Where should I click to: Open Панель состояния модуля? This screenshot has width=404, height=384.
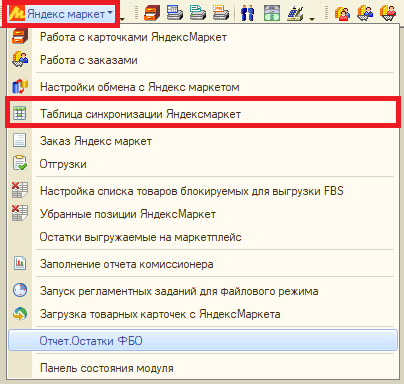pyautogui.click(x=203, y=368)
